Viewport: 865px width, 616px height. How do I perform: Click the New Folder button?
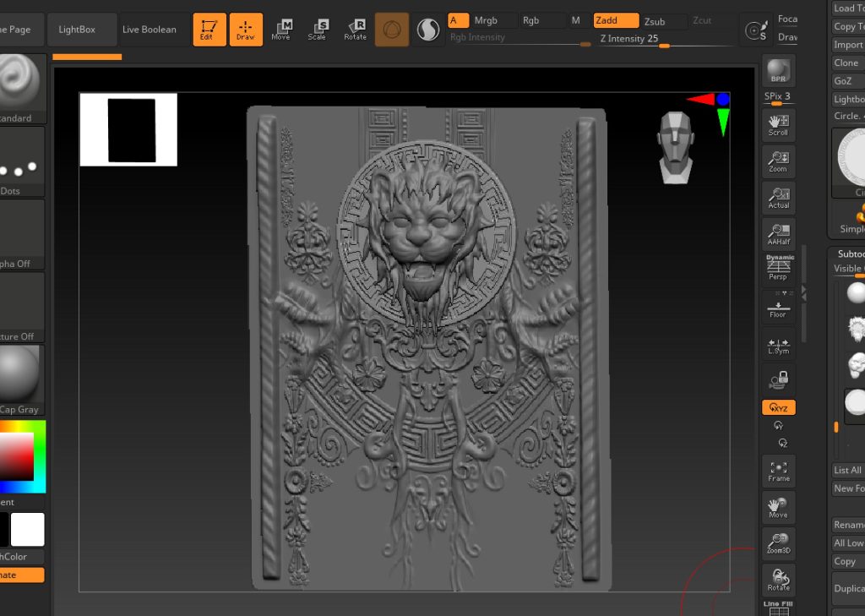pyautogui.click(x=848, y=488)
